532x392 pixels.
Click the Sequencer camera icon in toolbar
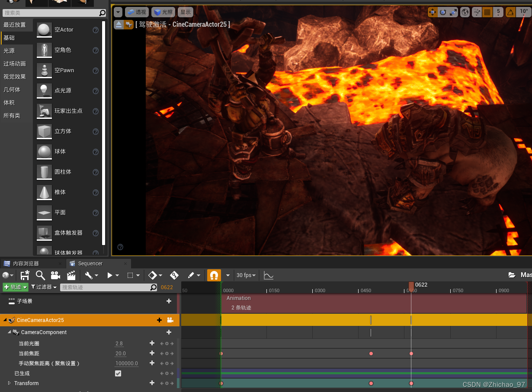(55, 275)
